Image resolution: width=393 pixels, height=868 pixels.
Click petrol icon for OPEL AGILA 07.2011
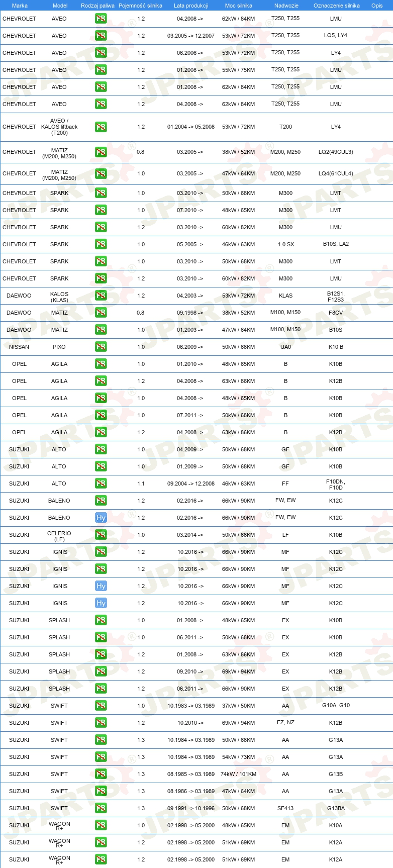(101, 415)
